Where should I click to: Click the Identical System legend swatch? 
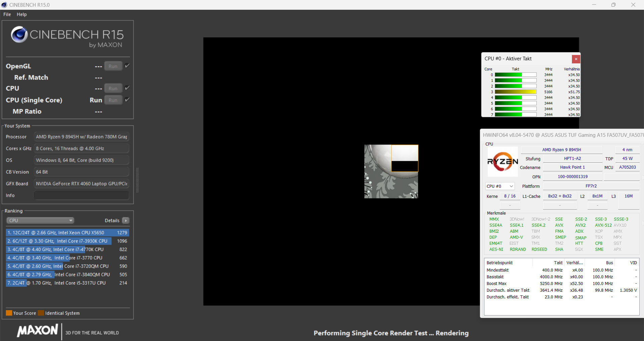pyautogui.click(x=41, y=313)
